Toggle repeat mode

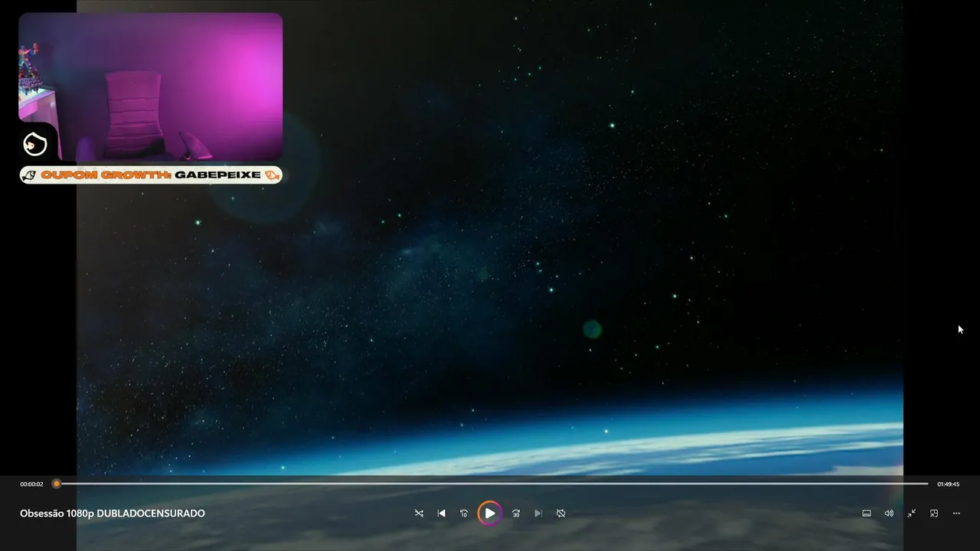[x=560, y=514]
